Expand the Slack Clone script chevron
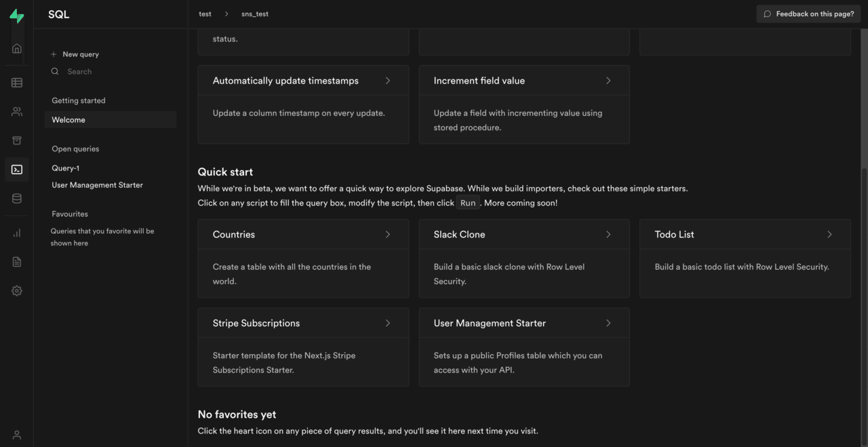 (608, 235)
